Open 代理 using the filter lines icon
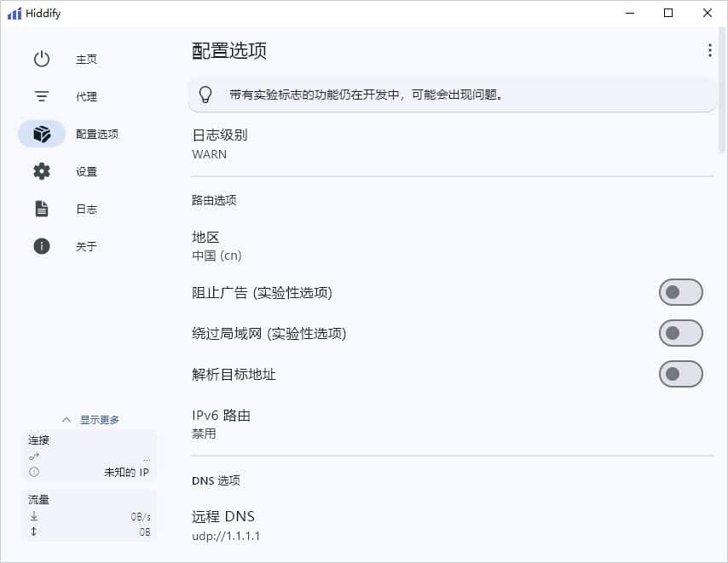Screen dimensions: 728x563 point(42,96)
